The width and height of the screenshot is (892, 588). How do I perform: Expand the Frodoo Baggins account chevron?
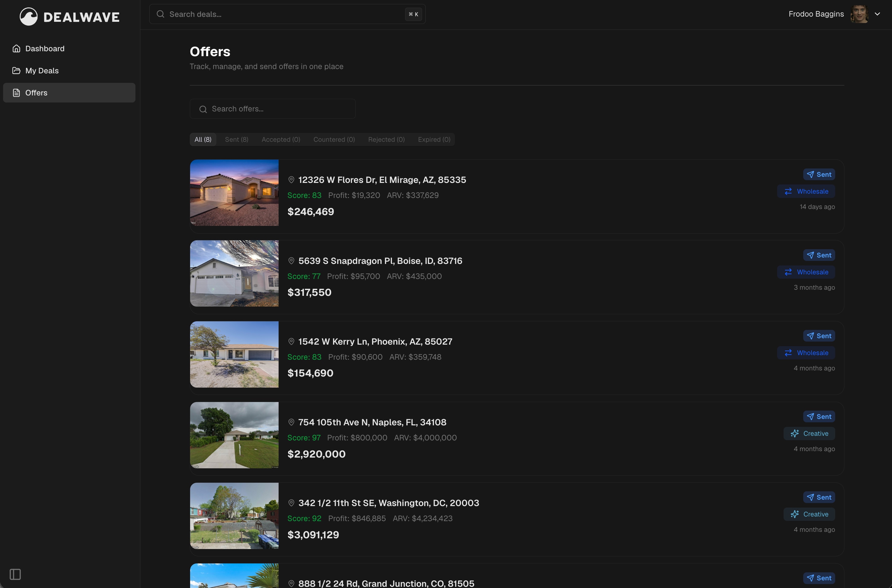877,14
